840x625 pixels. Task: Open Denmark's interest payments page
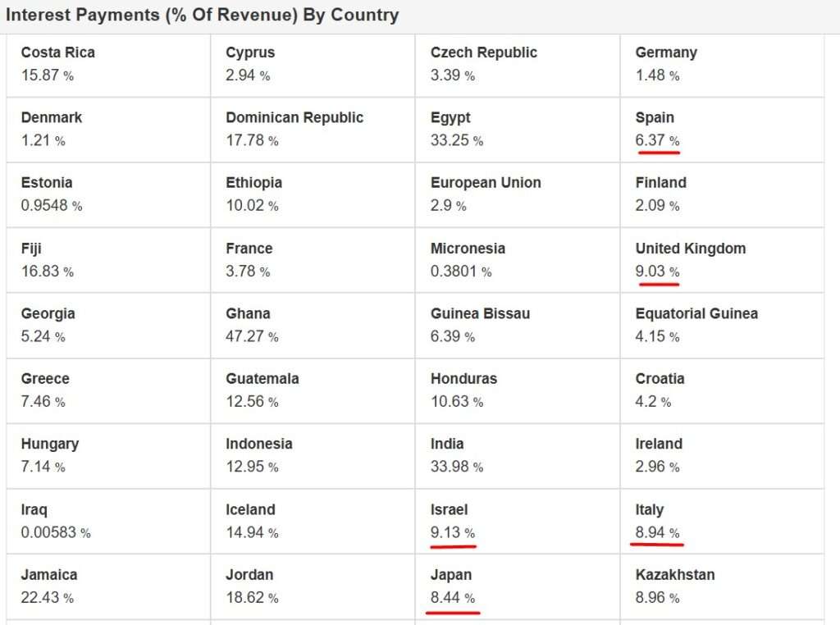52,117
